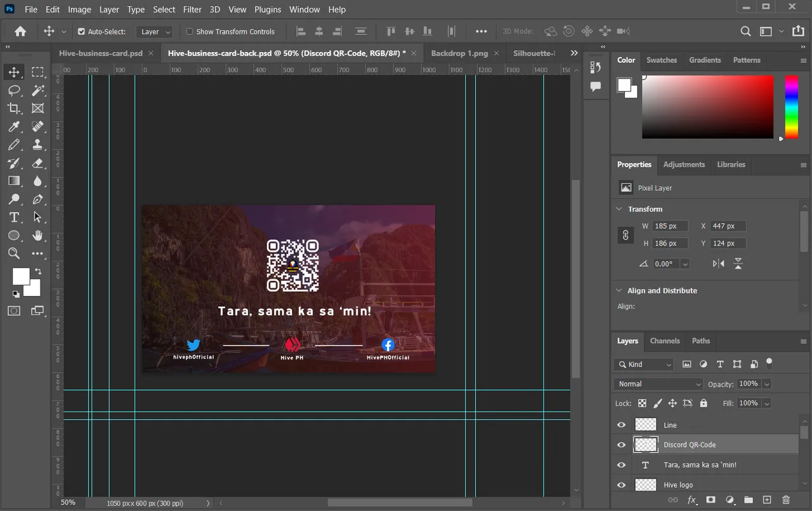The height and width of the screenshot is (511, 812).
Task: Select the Path Selection tool
Action: (38, 217)
